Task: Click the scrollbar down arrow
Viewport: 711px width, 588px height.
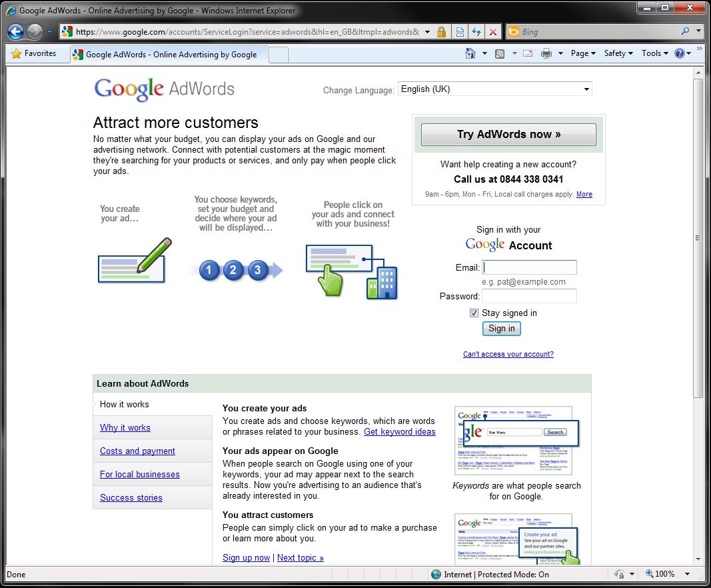Action: tap(698, 559)
